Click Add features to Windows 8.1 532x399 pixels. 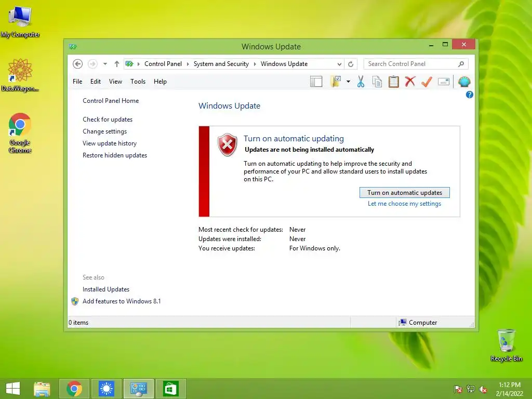tap(122, 301)
